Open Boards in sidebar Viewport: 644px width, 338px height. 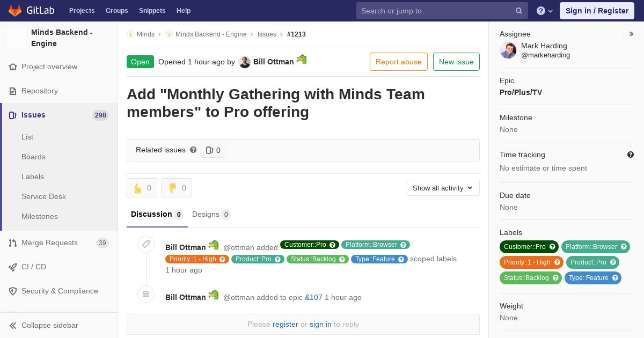[33, 157]
